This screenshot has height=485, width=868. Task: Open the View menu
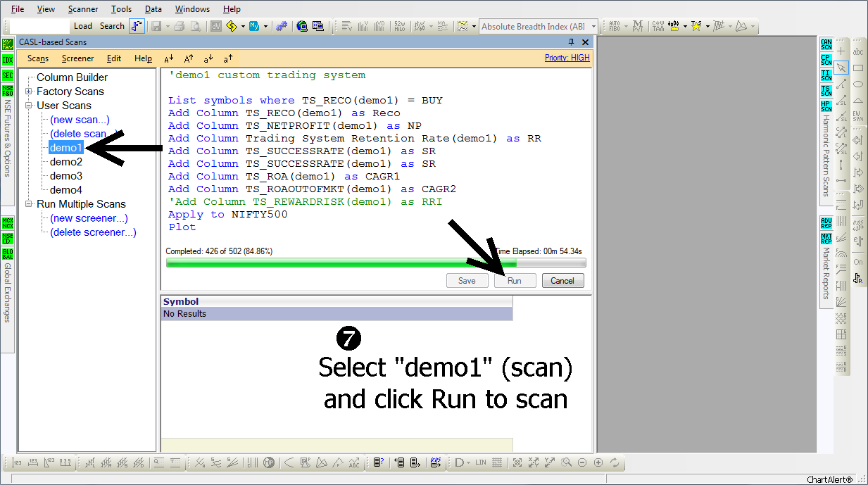coord(46,9)
